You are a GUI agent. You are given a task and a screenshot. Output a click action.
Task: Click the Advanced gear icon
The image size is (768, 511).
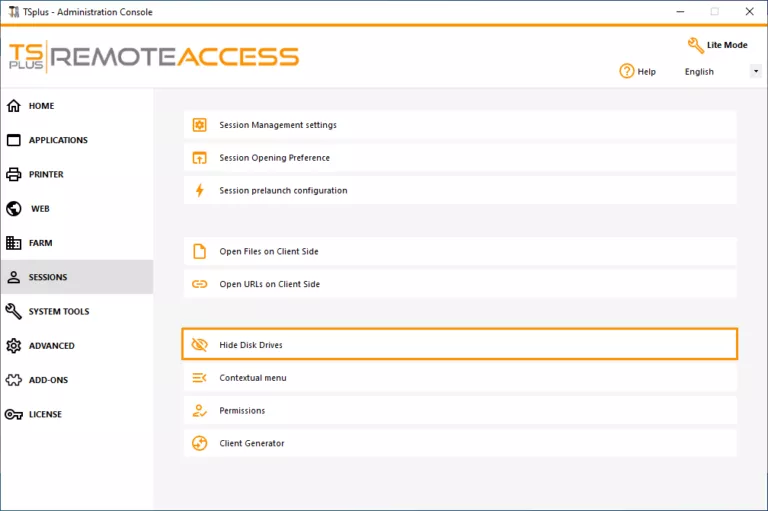pyautogui.click(x=14, y=346)
